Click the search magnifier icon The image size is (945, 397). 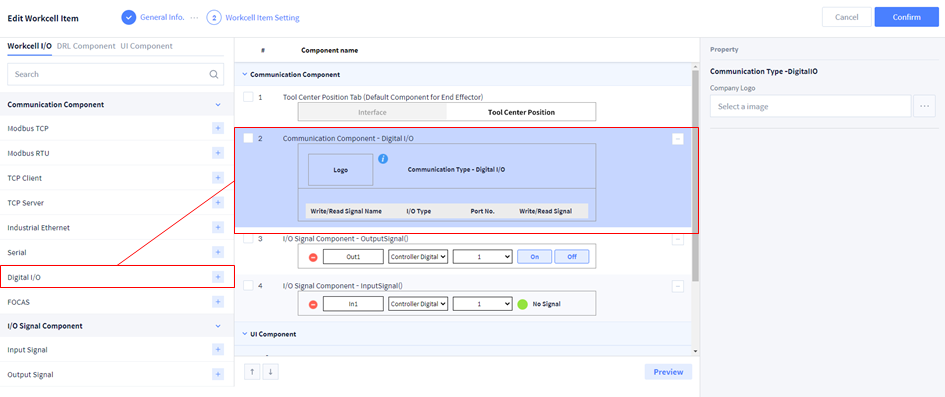213,74
